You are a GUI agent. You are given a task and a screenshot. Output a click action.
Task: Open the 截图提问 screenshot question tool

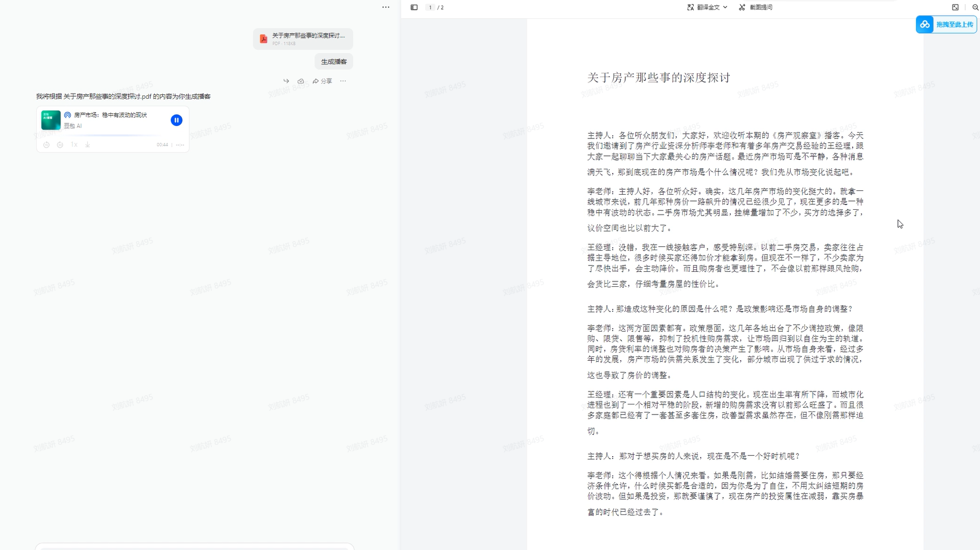coord(756,7)
